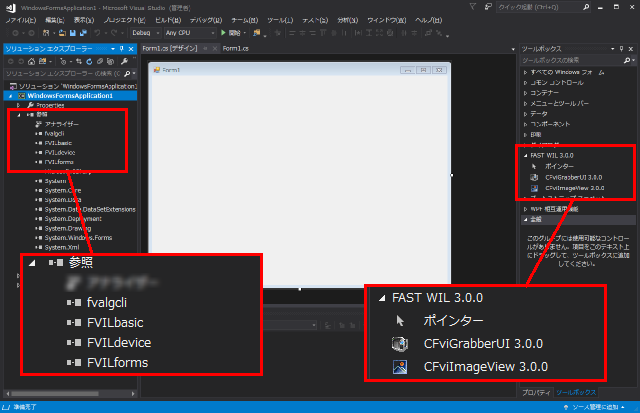Close the Solution Explorer panel

131,49
